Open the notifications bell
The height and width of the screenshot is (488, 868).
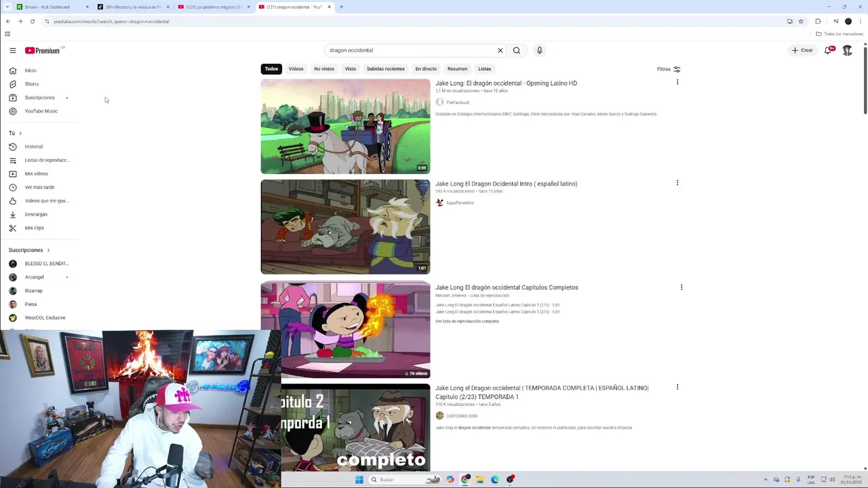[829, 50]
